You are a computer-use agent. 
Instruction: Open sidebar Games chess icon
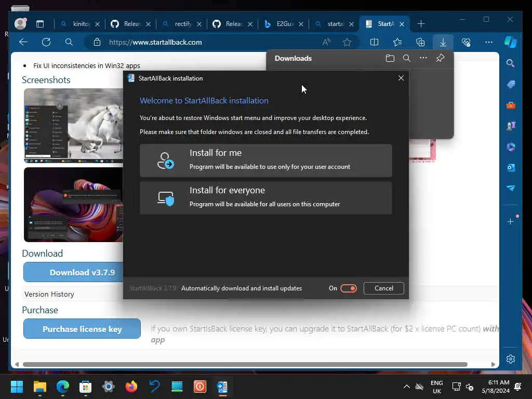510,126
